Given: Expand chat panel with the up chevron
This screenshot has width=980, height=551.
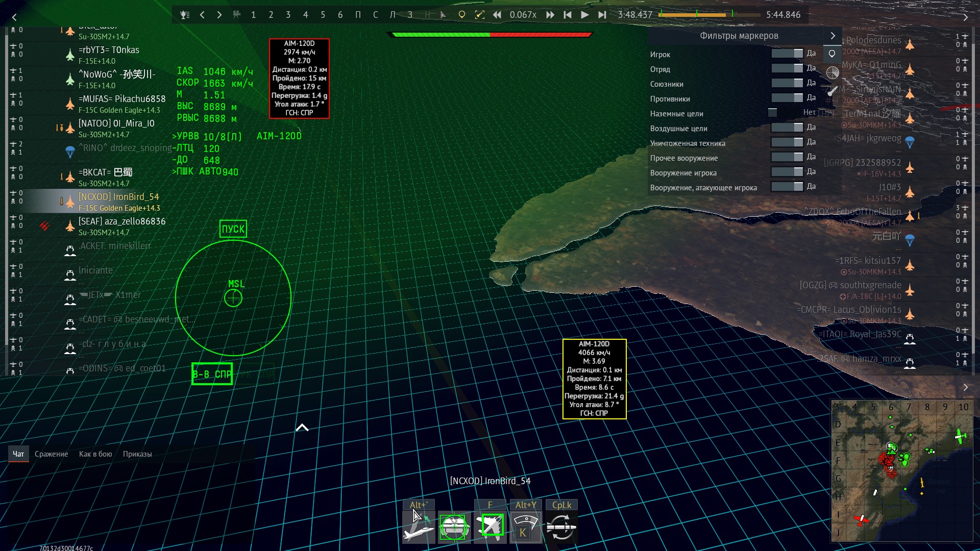Looking at the screenshot, I should 302,428.
